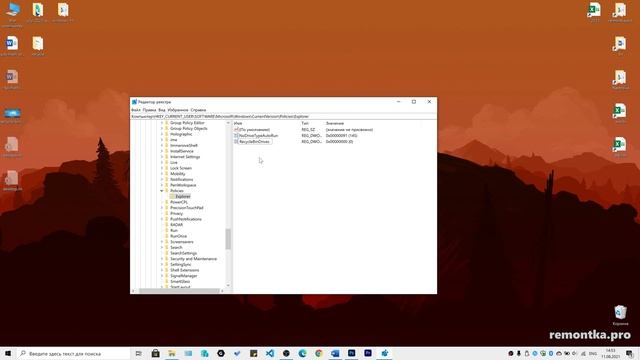
Task: Select the Privacy key
Action: (x=176, y=213)
